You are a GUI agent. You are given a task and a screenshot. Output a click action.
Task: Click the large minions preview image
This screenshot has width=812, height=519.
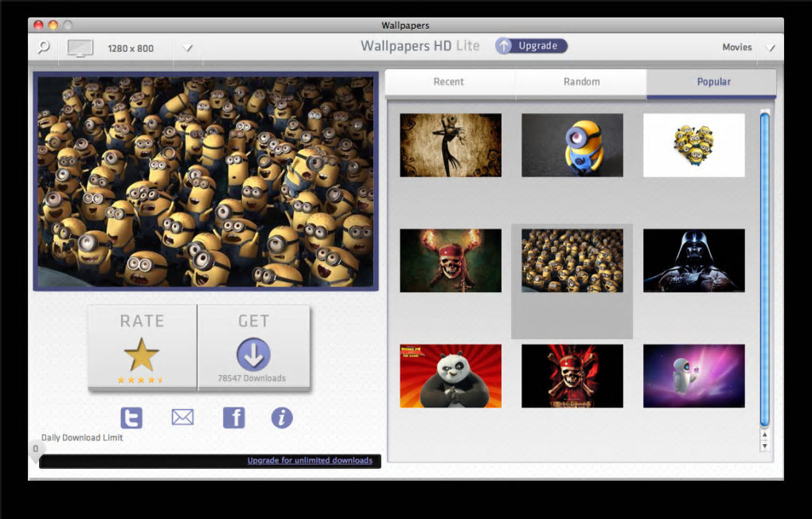point(206,181)
